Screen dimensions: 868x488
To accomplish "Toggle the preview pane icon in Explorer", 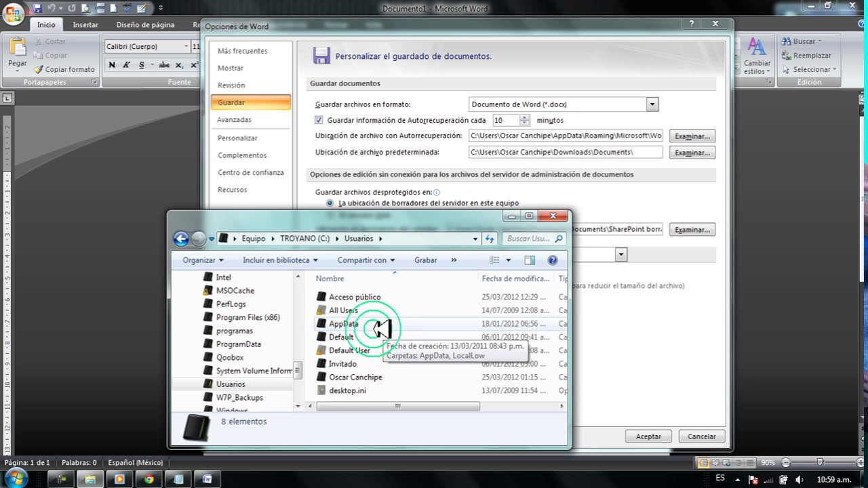I will 530,260.
